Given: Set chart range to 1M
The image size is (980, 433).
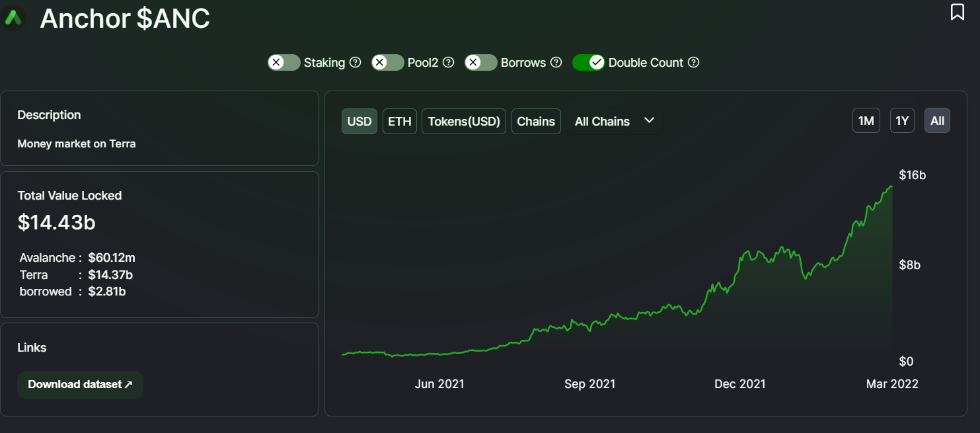Looking at the screenshot, I should tap(866, 120).
